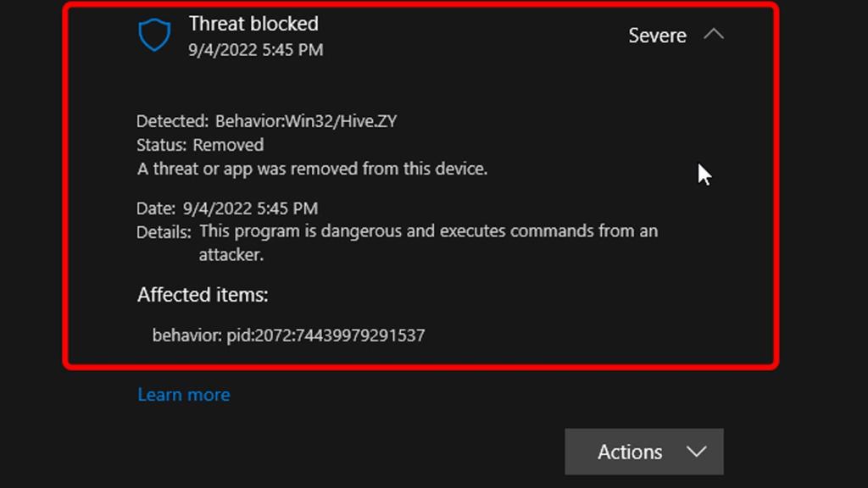Select the 9/4/2022 5:45 PM timestamp
Image resolution: width=868 pixels, height=488 pixels.
tap(256, 50)
